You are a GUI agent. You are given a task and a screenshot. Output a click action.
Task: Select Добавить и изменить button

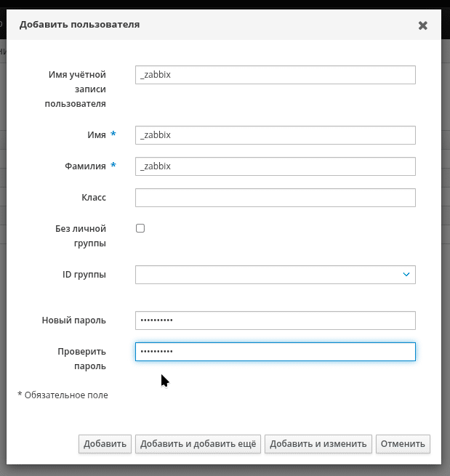coord(318,444)
